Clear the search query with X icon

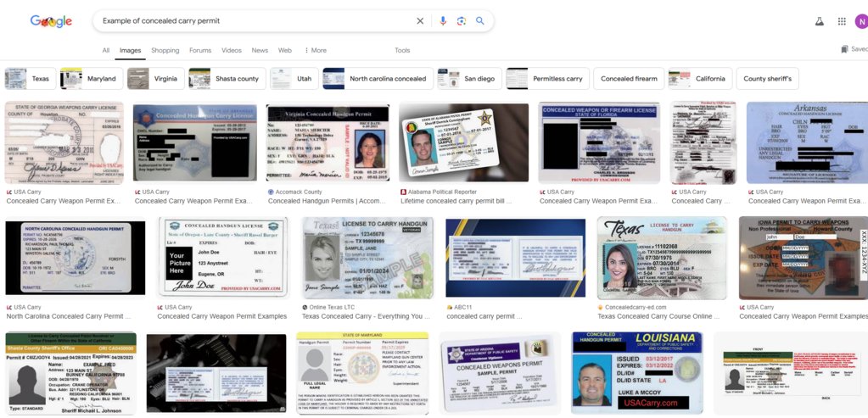(x=420, y=21)
